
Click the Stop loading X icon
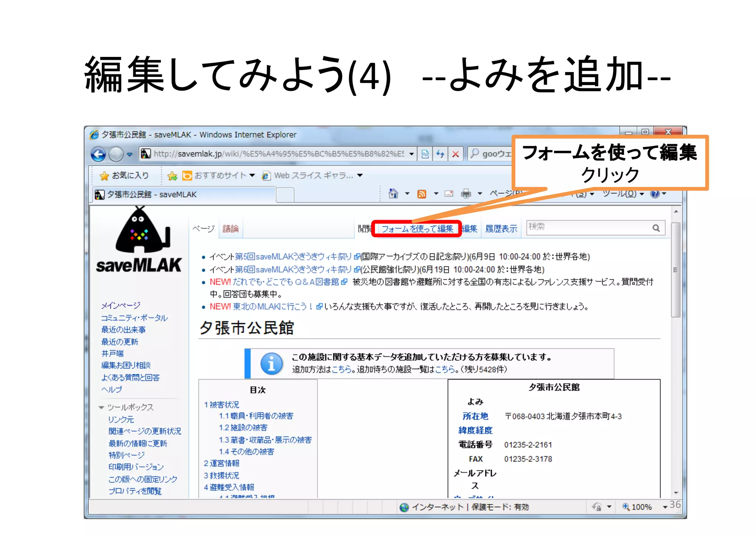point(456,154)
